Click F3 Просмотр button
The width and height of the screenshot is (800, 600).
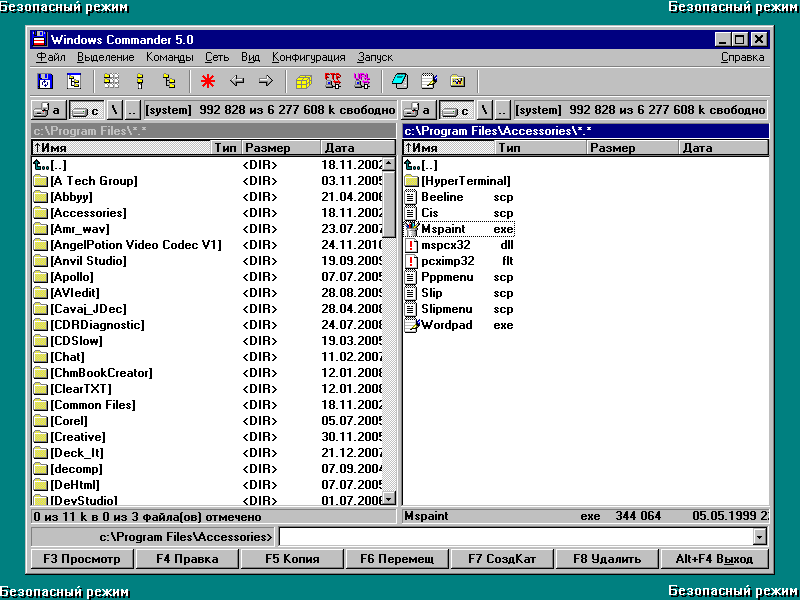pyautogui.click(x=82, y=559)
